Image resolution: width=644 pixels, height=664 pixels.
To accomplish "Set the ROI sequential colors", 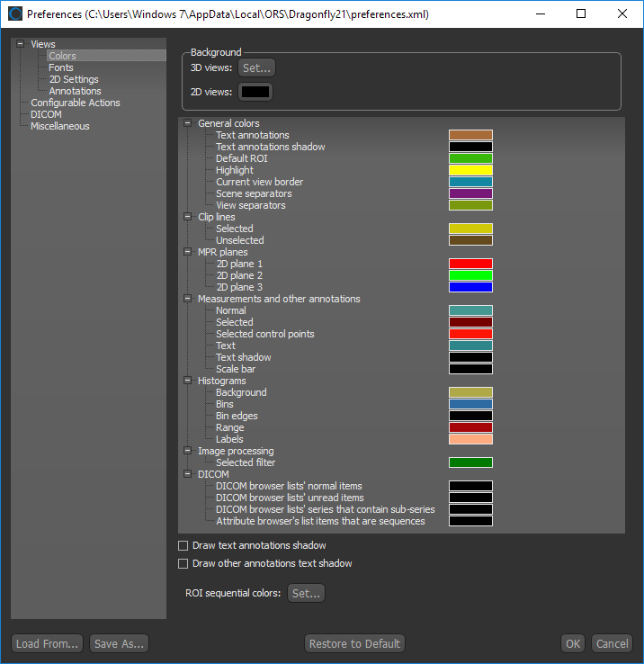I will tap(306, 593).
